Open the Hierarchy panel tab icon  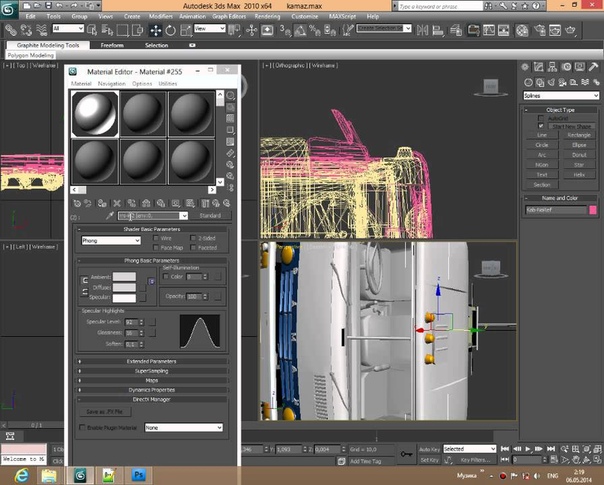(552, 67)
